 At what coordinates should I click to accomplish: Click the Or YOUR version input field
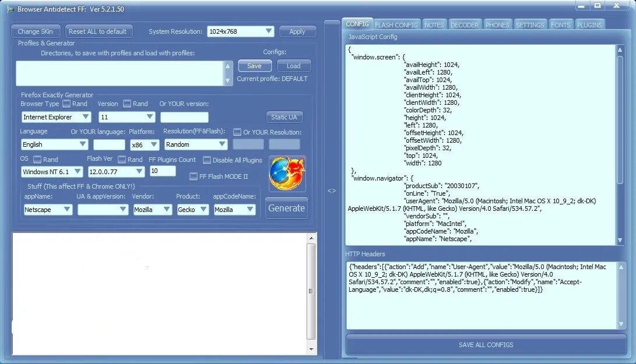click(x=185, y=117)
